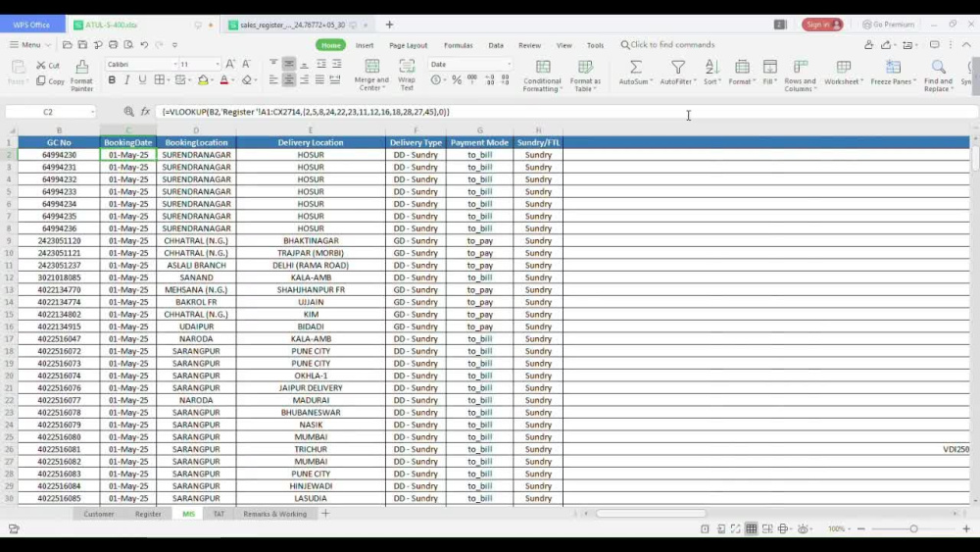Decrease the font size with the A- icon

247,64
